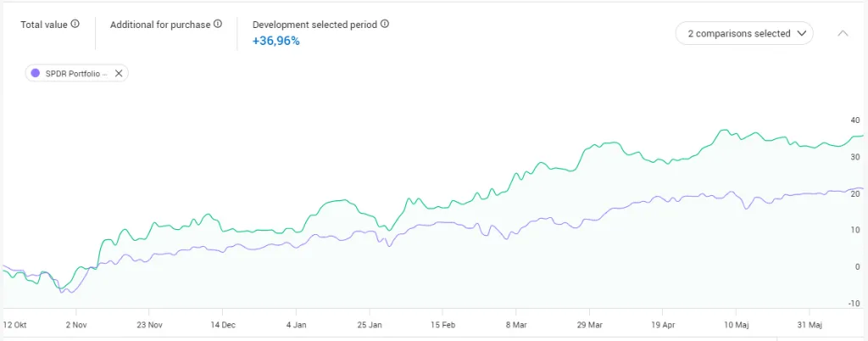
Task: Click the 10 Maj date label
Action: coord(738,324)
